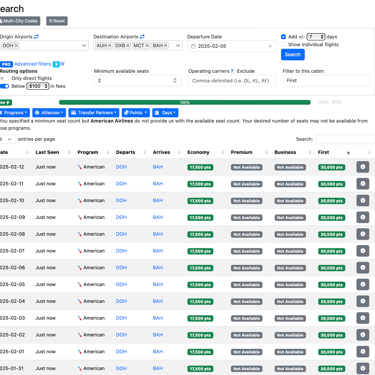The image size is (375, 375).
Task: Click the Minimum available seats field
Action: tap(137, 80)
